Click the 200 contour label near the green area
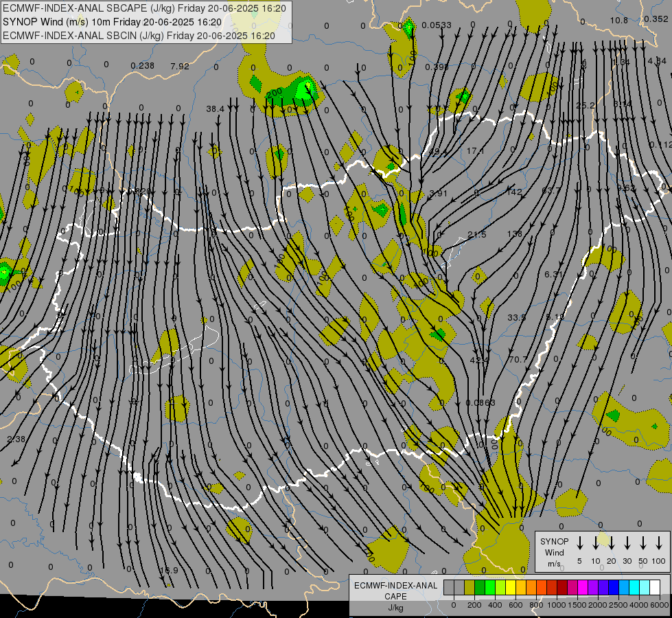 273,93
